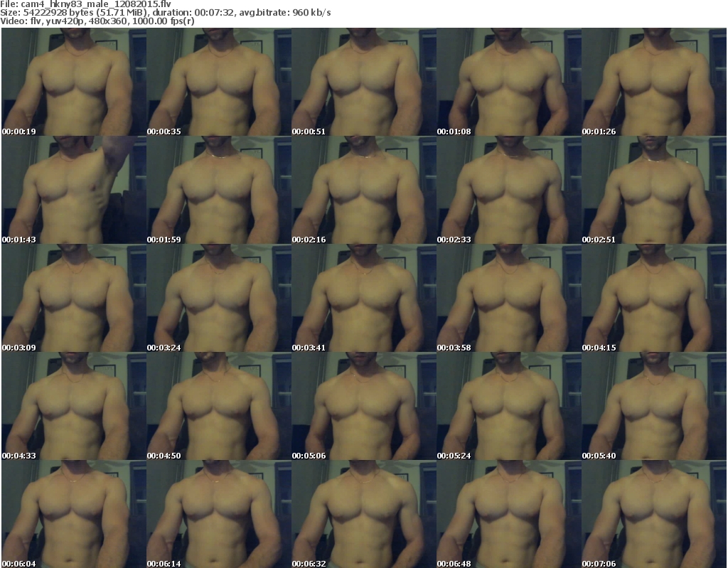
Task: Click the Video line showing 480x360
Action: click(97, 21)
